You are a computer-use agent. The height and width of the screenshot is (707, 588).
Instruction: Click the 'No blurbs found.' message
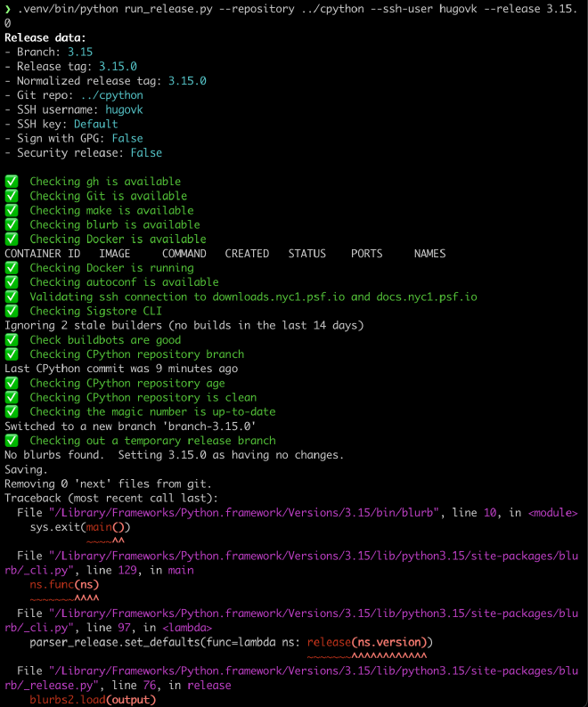coord(54,455)
